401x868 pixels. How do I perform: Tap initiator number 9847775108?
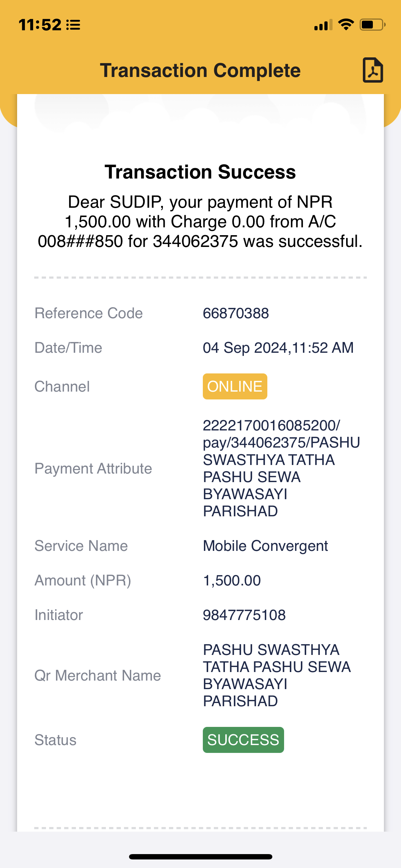[244, 615]
